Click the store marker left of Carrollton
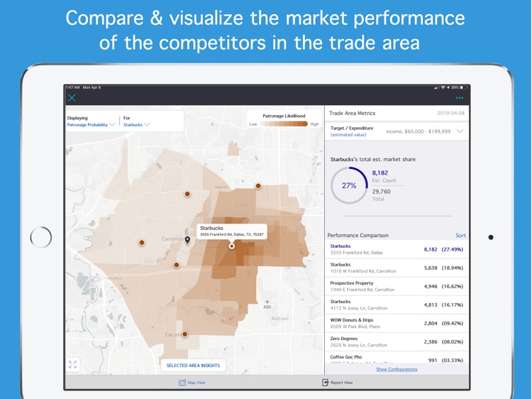 tap(142, 243)
